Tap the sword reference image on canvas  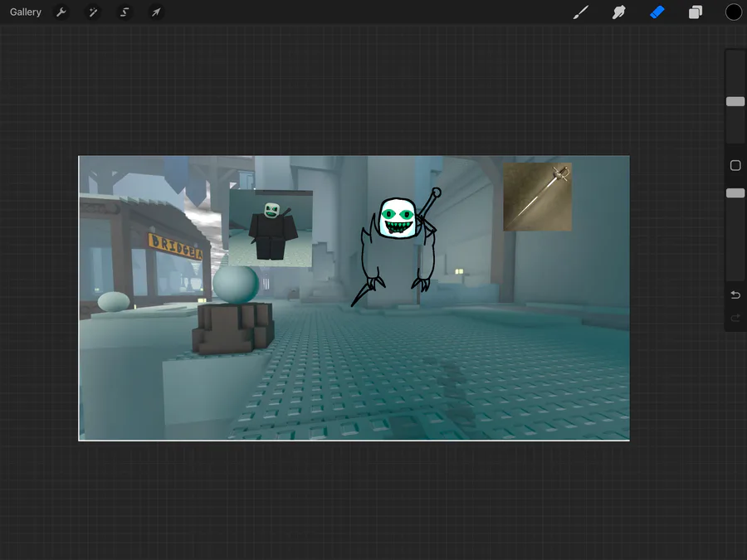(x=537, y=197)
